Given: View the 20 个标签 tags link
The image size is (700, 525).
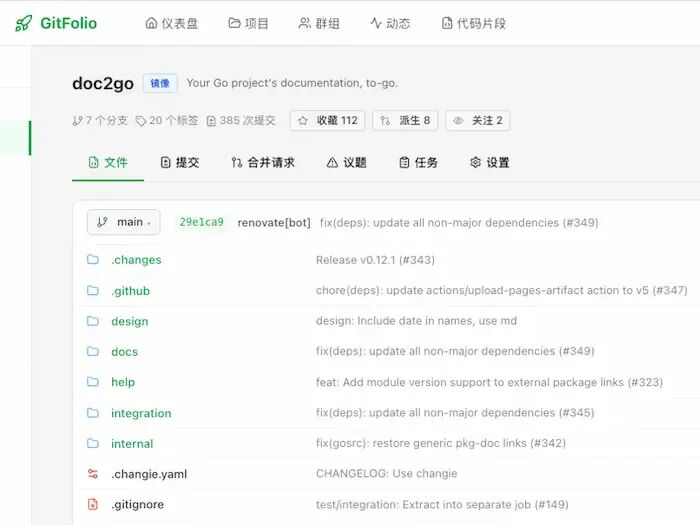Looking at the screenshot, I should pos(167,121).
